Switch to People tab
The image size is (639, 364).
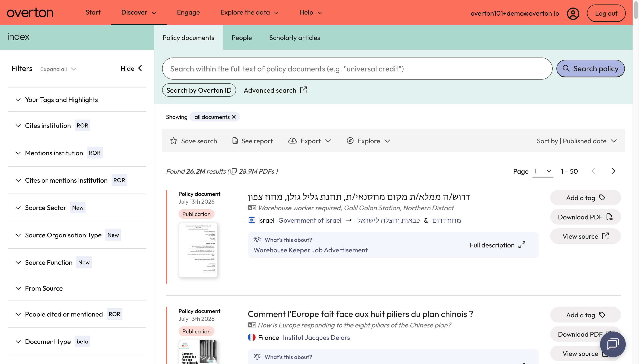(241, 37)
